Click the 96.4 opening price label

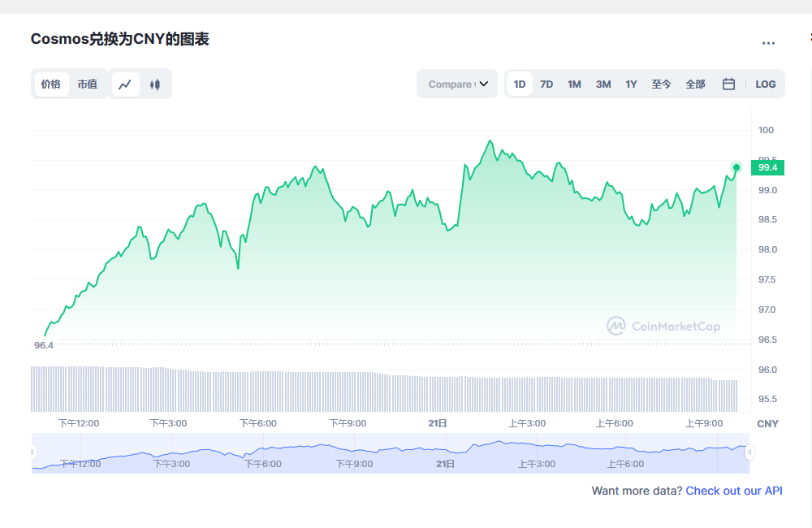[44, 345]
